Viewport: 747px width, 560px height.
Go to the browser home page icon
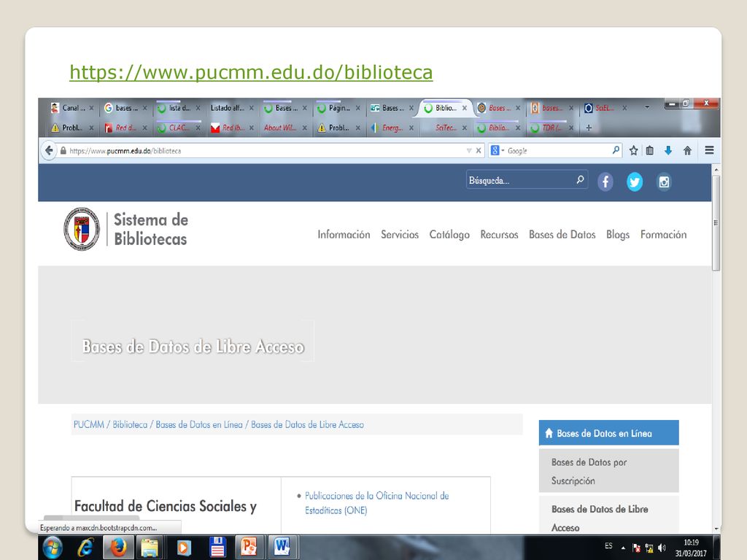pyautogui.click(x=687, y=150)
